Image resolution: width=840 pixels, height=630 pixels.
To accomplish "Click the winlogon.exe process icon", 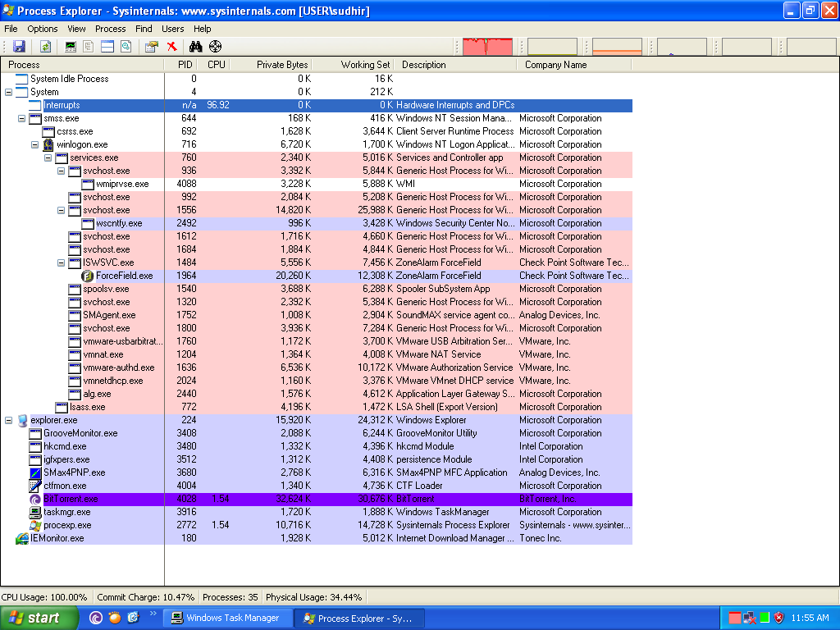I will click(x=48, y=144).
